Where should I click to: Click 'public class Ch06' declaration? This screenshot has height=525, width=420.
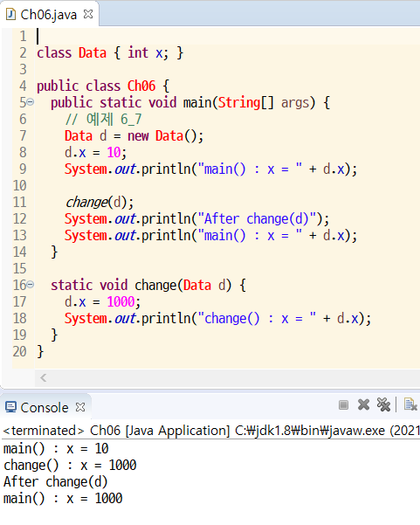103,86
